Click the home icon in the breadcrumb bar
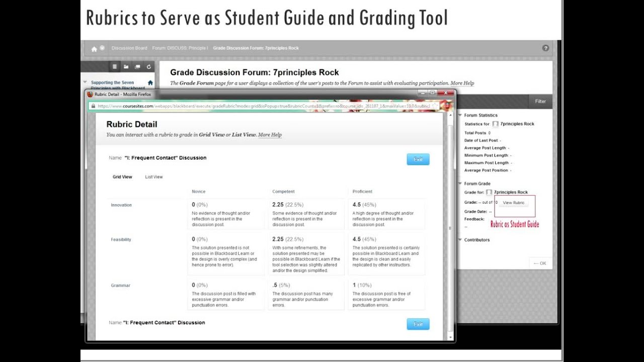The height and width of the screenshot is (362, 644). pos(94,48)
